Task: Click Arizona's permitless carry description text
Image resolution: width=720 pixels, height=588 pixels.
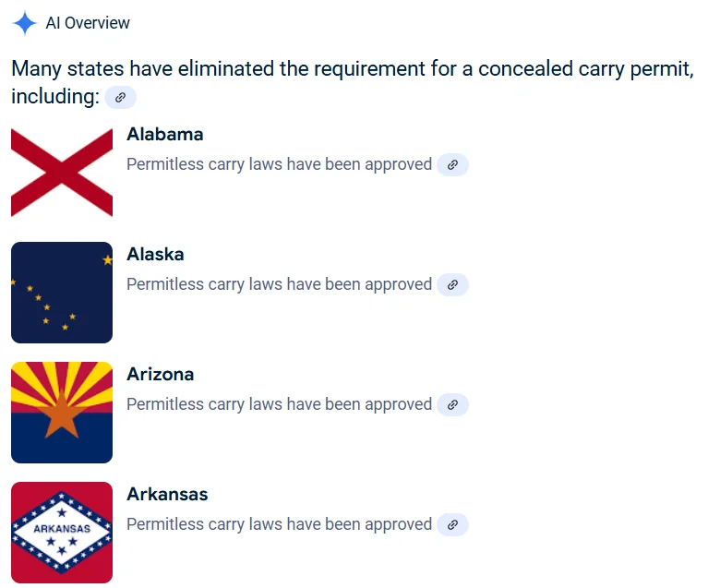Action: click(x=279, y=404)
